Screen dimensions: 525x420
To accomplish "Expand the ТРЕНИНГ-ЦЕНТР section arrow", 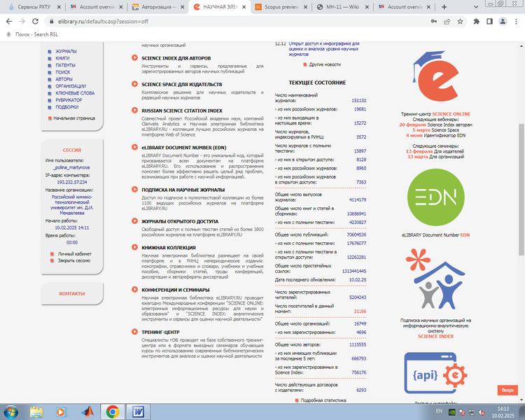I will [135, 332].
